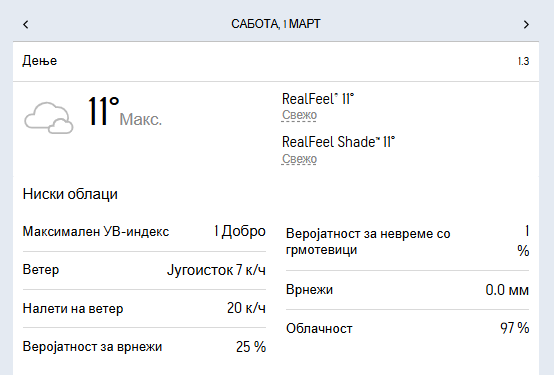
Task: Click the 1 Добро UV value
Action: (240, 232)
